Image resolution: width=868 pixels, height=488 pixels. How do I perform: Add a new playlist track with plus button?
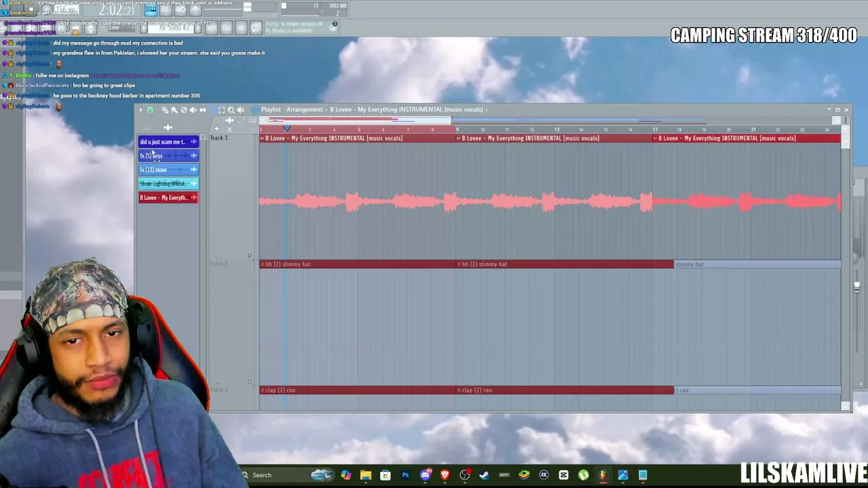coord(216,128)
